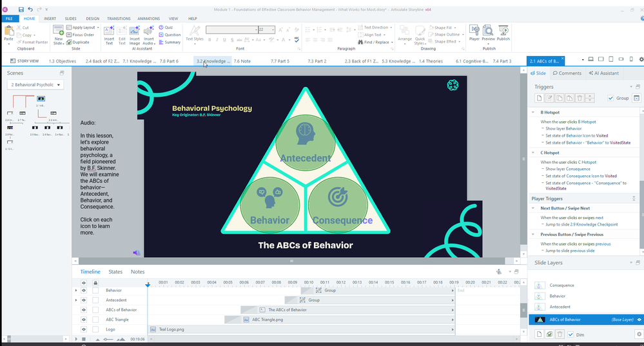Image resolution: width=644 pixels, height=346 pixels.
Task: Click the 2.9 Knowledge Checkpoint link
Action: (x=594, y=224)
